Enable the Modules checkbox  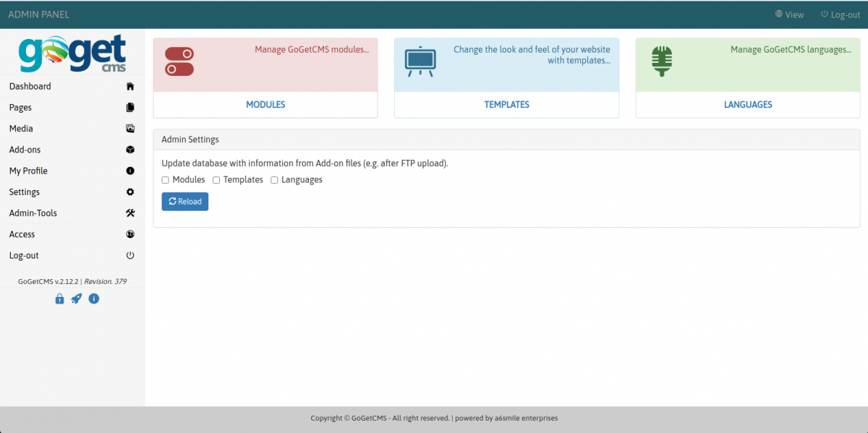[x=166, y=180]
